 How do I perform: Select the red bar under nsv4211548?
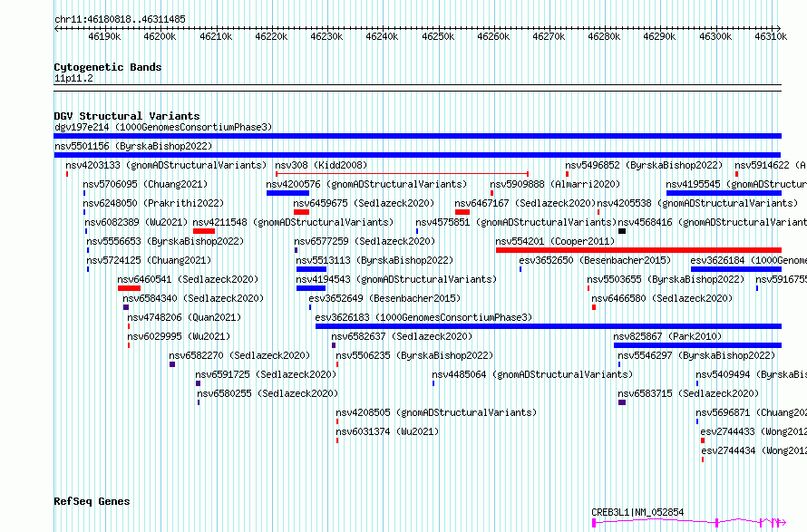coord(204,231)
